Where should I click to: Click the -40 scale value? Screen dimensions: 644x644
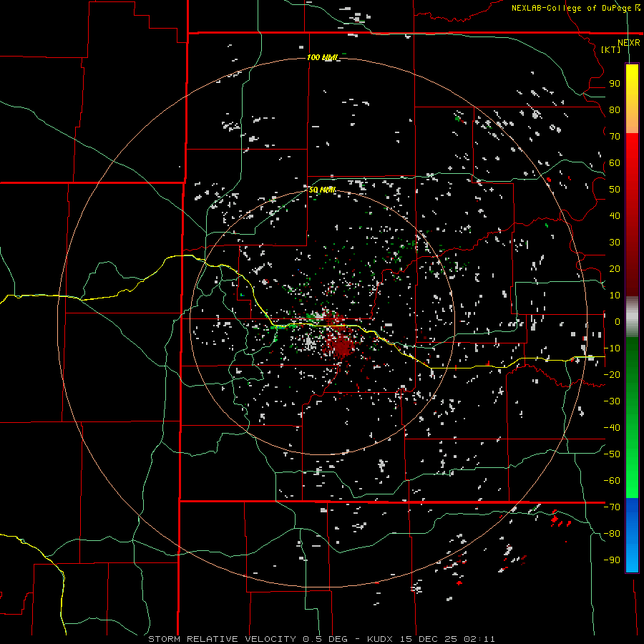pyautogui.click(x=612, y=428)
